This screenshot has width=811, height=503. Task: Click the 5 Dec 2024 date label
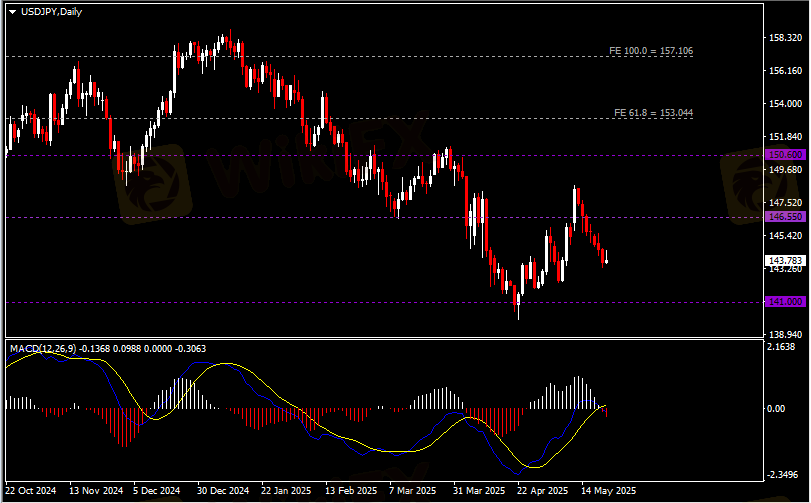click(x=157, y=490)
